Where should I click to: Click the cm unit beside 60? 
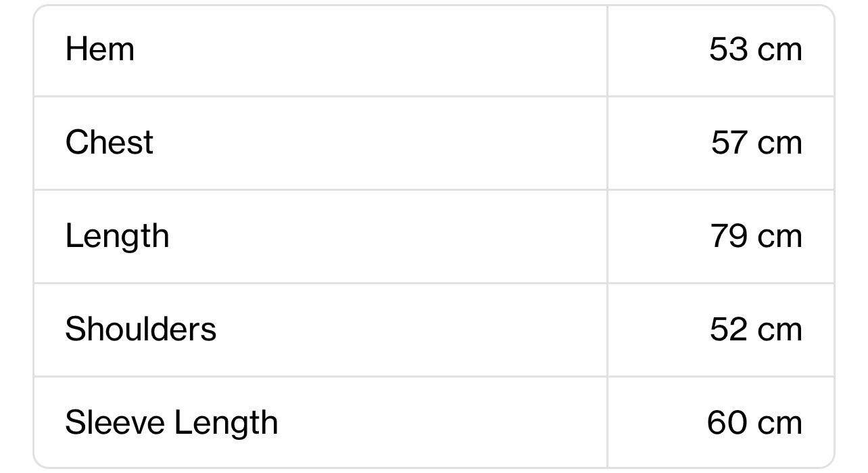(780, 426)
